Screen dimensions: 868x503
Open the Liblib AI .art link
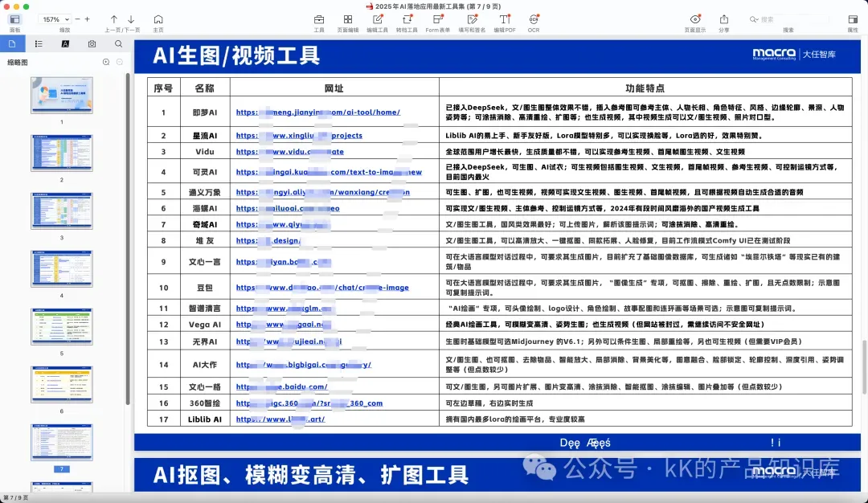(280, 419)
